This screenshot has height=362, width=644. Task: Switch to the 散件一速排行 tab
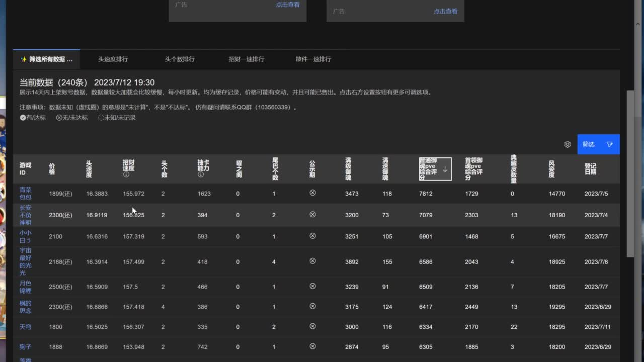click(313, 59)
